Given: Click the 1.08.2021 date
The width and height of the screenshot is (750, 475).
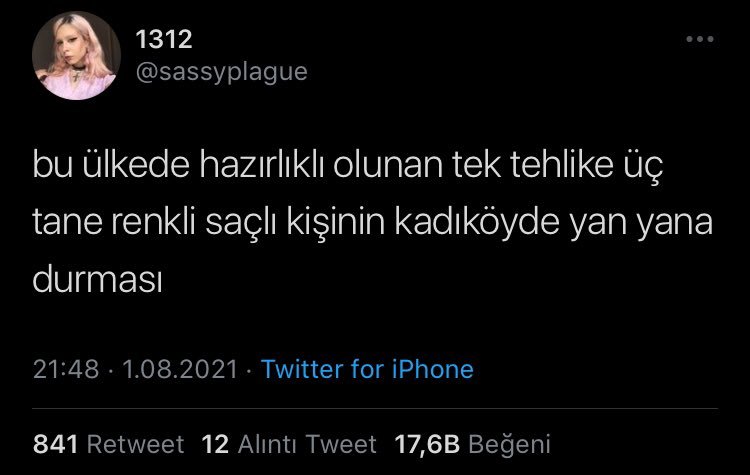Looking at the screenshot, I should [x=180, y=369].
